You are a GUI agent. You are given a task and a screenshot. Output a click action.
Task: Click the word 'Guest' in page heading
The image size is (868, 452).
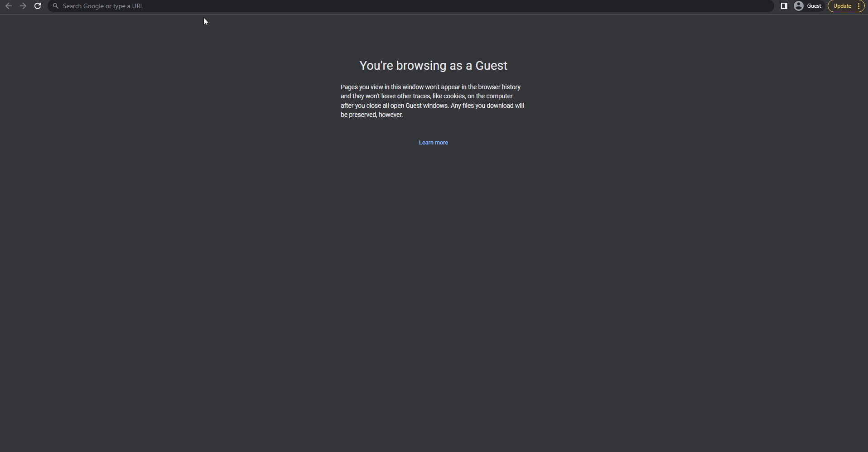tap(491, 66)
